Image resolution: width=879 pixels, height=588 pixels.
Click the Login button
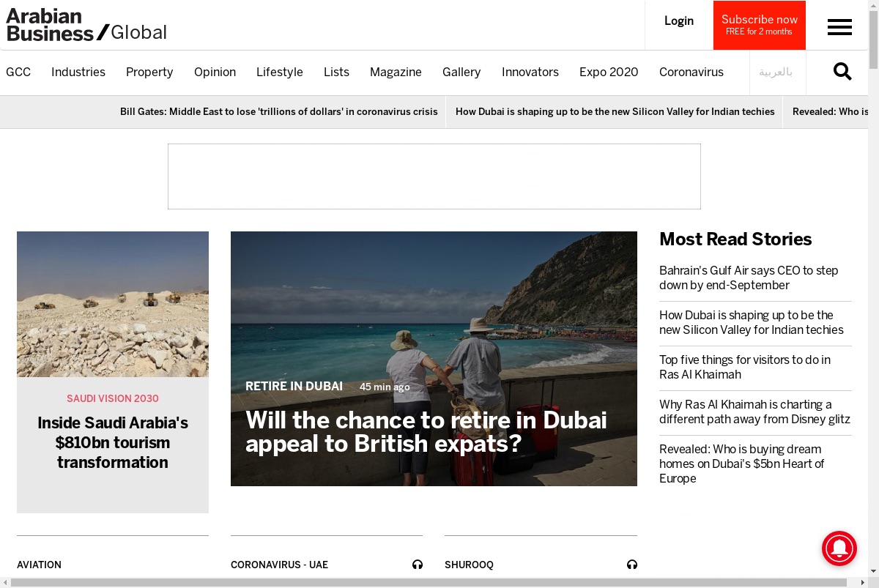(x=679, y=21)
